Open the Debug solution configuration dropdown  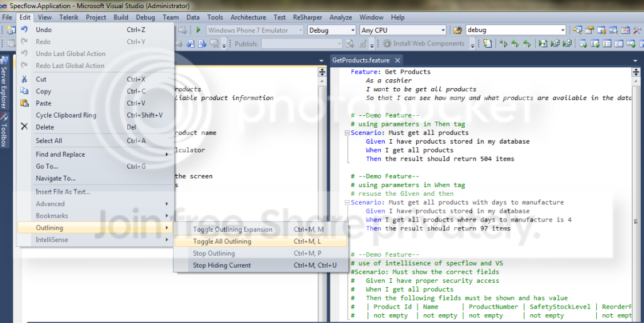353,30
